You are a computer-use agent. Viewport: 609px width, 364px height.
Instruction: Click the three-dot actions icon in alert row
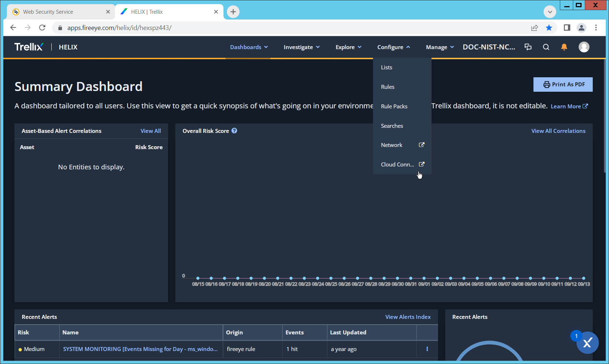pyautogui.click(x=427, y=349)
